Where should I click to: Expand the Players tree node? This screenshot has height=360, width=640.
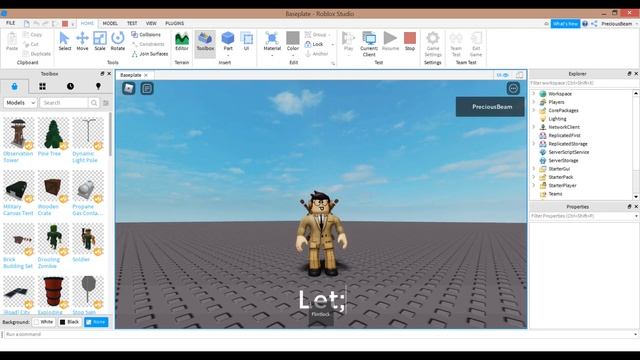pyautogui.click(x=534, y=102)
